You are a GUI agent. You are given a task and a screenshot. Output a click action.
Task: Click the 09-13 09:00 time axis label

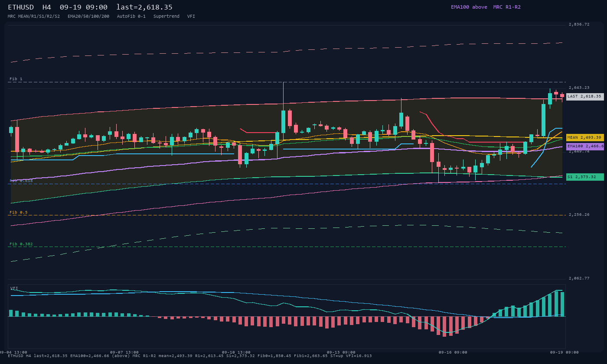click(341, 352)
